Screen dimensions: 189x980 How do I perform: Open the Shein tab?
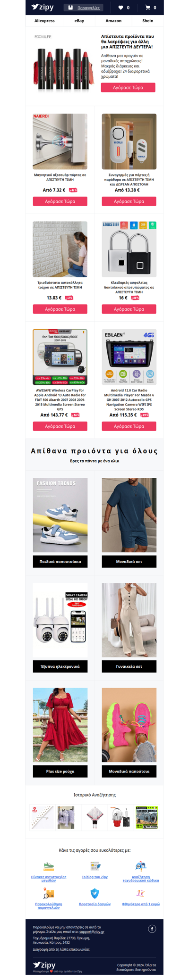coord(148,21)
